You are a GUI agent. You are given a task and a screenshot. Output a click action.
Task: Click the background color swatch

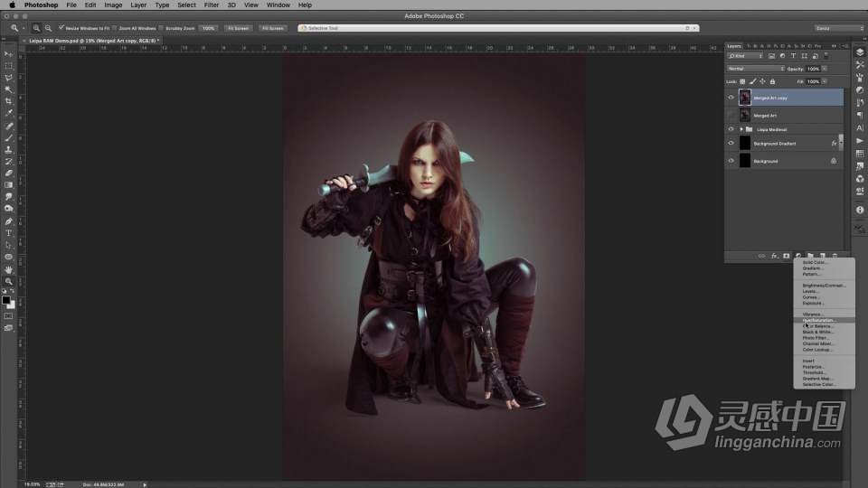12,305
